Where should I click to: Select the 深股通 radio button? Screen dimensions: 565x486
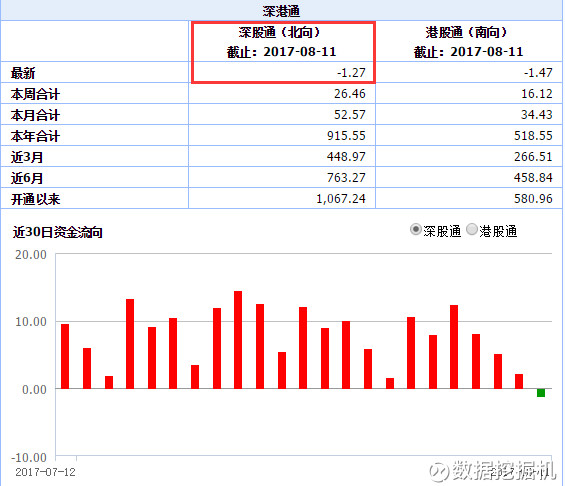click(415, 229)
